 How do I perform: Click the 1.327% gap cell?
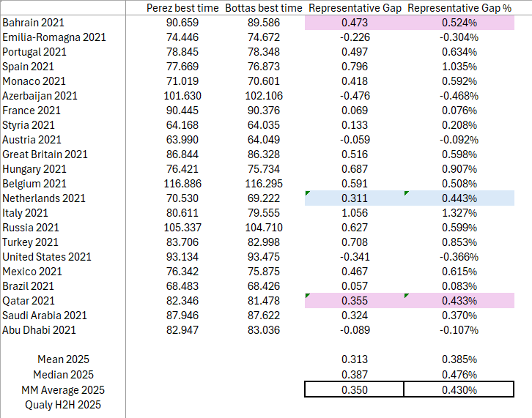[459, 213]
